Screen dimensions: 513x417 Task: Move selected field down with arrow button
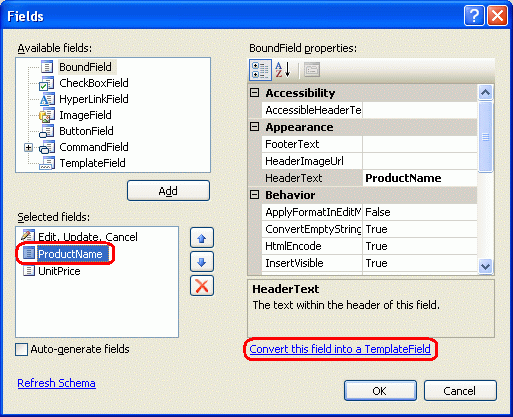tap(202, 262)
